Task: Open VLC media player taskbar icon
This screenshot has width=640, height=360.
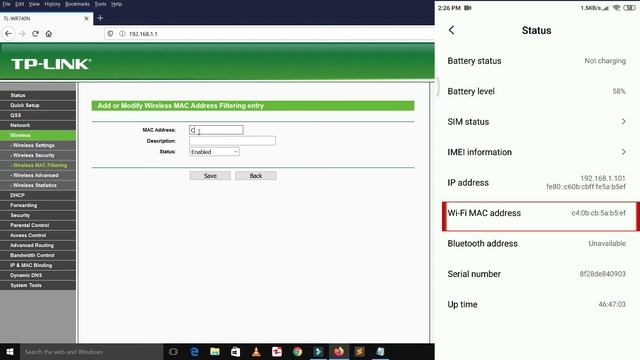Action: 256,352
